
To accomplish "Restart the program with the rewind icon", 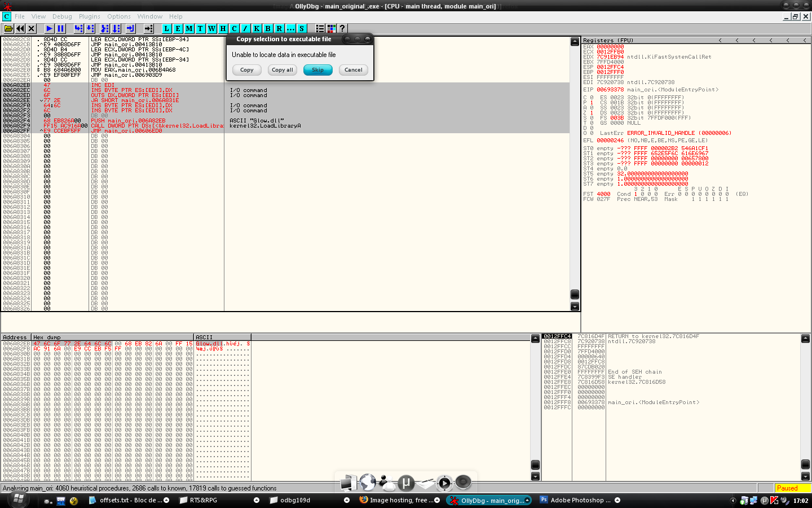I will point(20,28).
